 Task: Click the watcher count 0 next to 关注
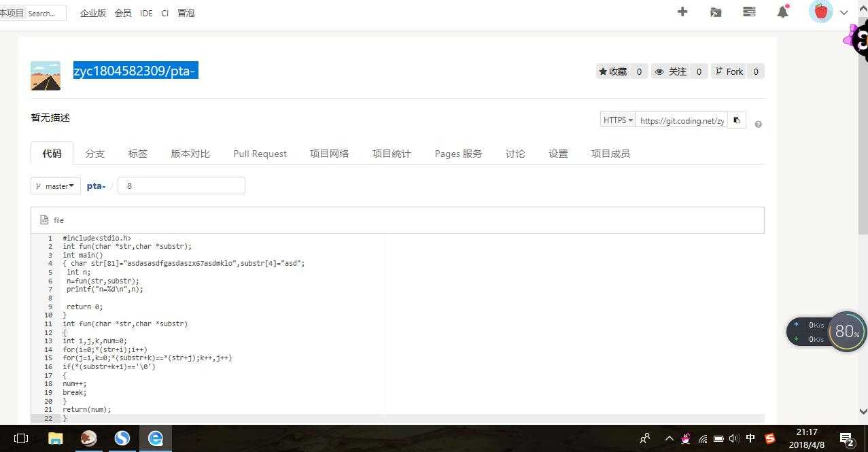click(699, 71)
